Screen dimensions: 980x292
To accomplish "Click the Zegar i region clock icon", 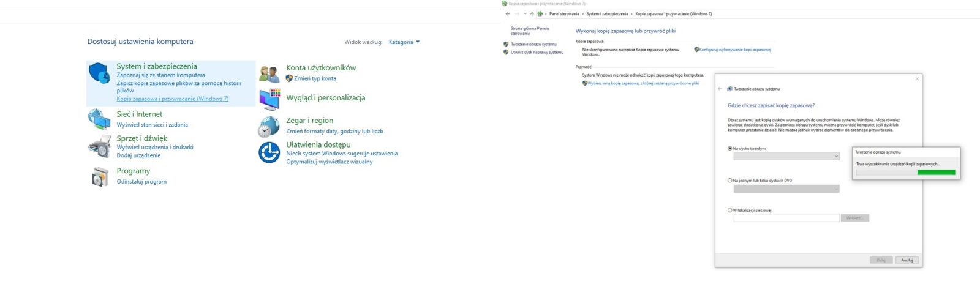I will pos(269,126).
